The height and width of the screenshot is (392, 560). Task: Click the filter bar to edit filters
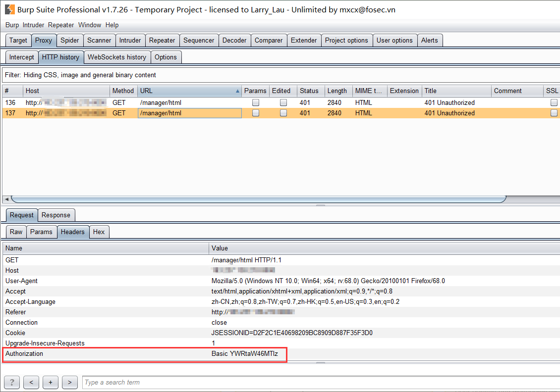pos(280,75)
